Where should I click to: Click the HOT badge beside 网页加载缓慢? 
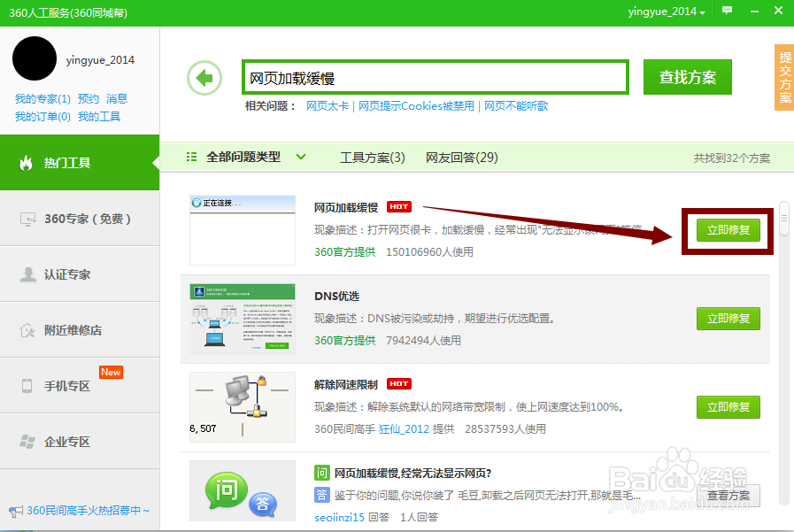pos(399,206)
